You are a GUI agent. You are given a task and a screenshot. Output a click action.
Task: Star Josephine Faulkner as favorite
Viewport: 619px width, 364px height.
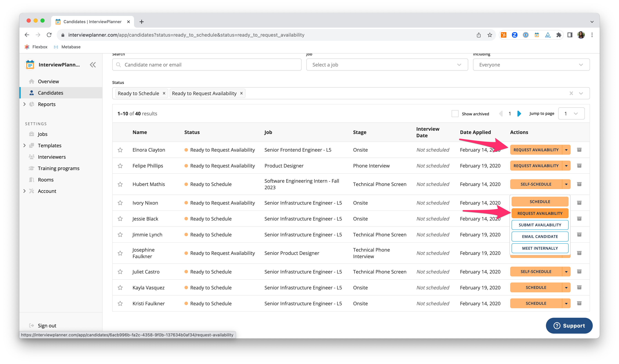coord(120,253)
